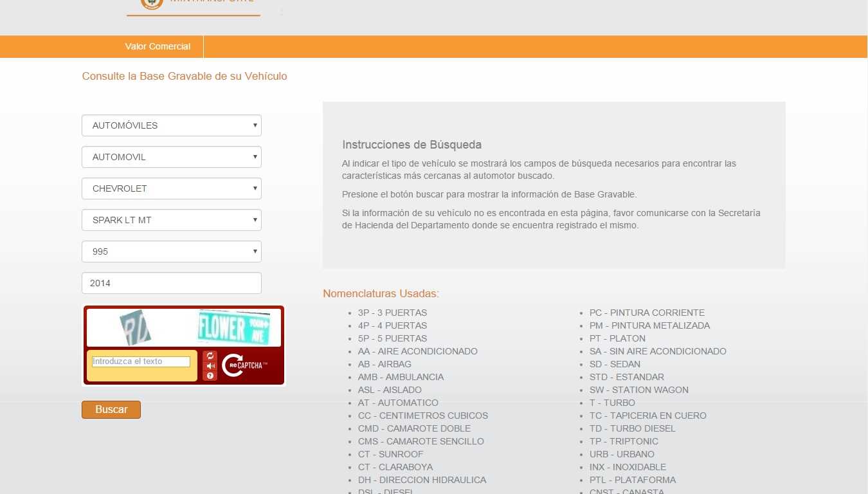The image size is (868, 494).
Task: Click the 'Nomenclaturas Usadas' heading
Action: tap(381, 294)
